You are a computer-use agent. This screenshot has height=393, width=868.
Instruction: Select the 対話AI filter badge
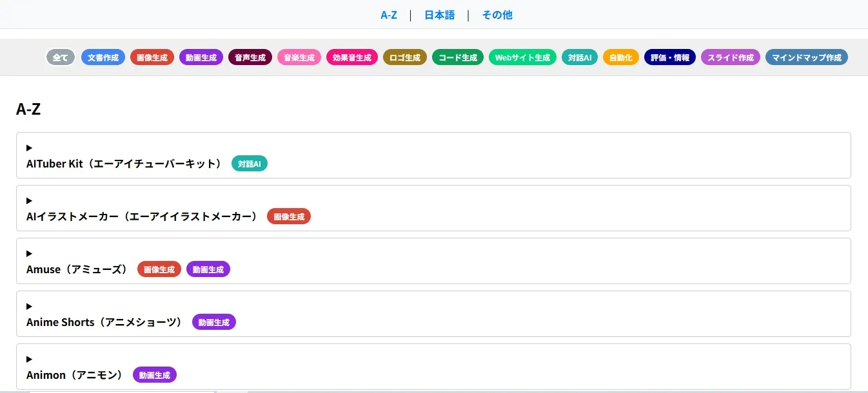point(579,57)
